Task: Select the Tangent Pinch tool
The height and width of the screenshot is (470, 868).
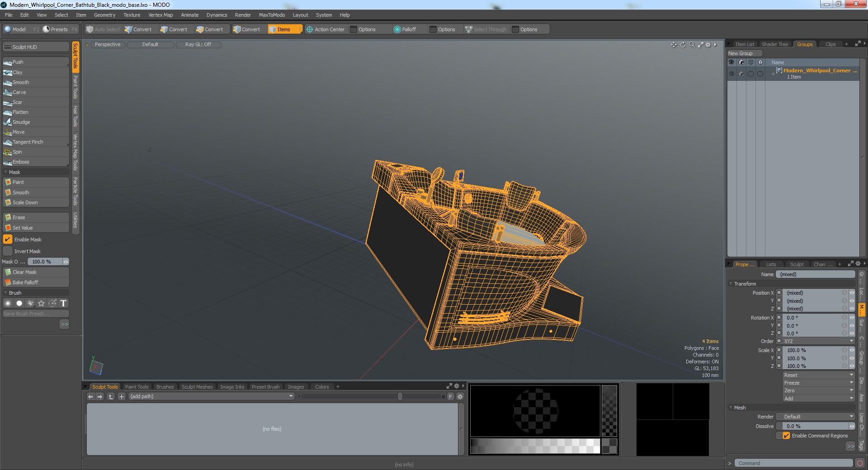Action: (x=36, y=142)
